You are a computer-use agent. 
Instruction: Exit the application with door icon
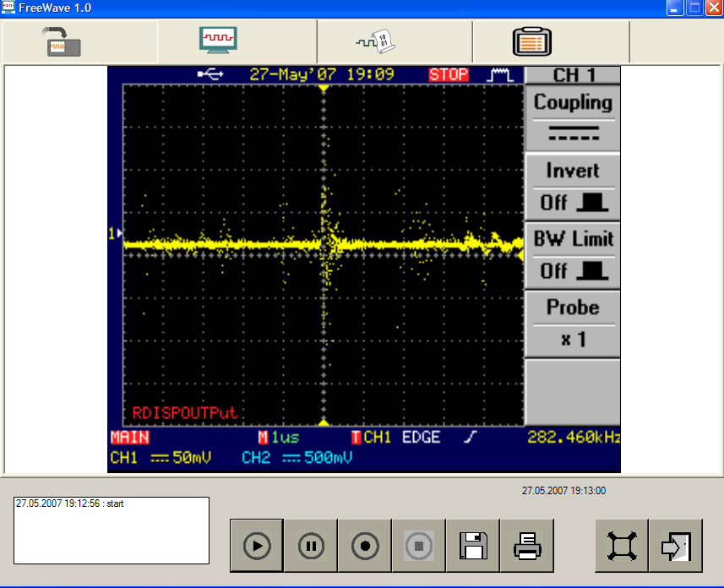[x=676, y=546]
